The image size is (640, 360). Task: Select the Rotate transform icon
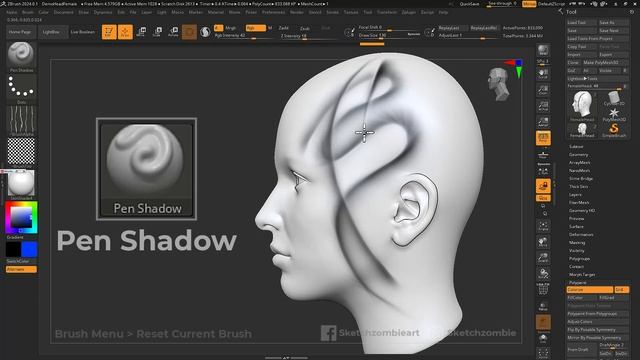(173, 32)
